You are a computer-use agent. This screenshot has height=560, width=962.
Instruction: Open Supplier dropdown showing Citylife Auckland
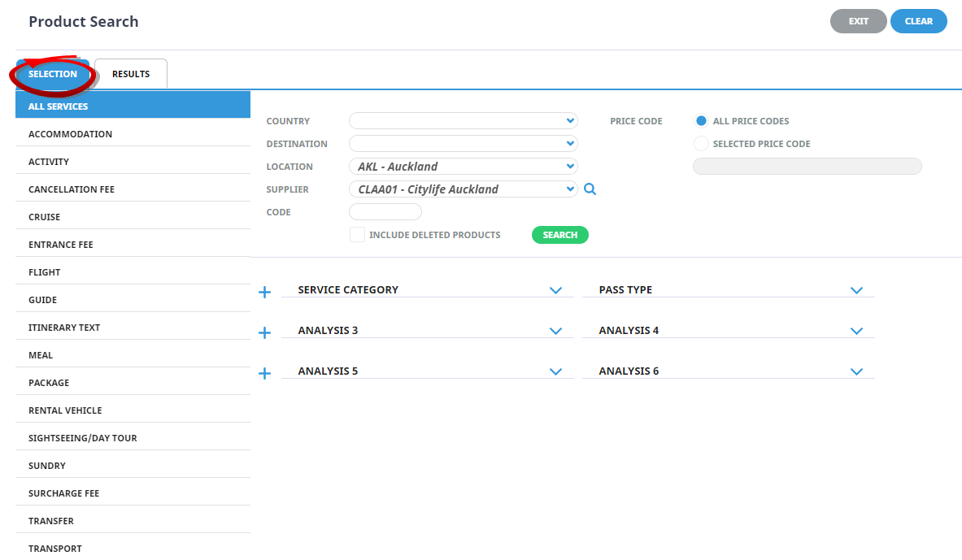click(463, 189)
